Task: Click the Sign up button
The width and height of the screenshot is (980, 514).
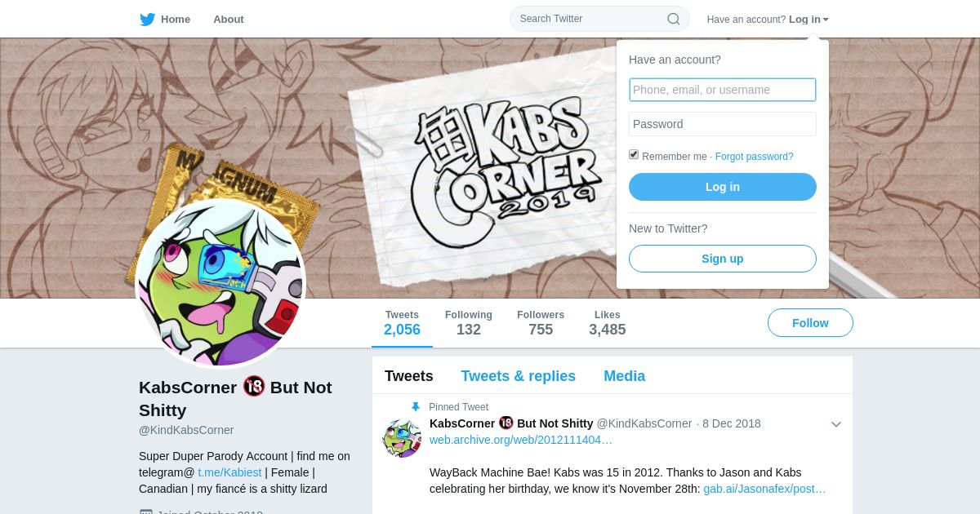Action: [723, 259]
